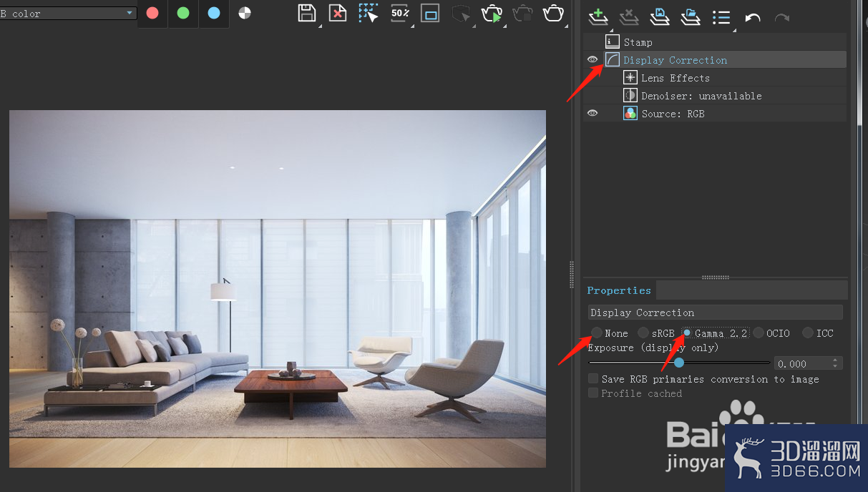Create a new layer with plus icon

pyautogui.click(x=598, y=16)
